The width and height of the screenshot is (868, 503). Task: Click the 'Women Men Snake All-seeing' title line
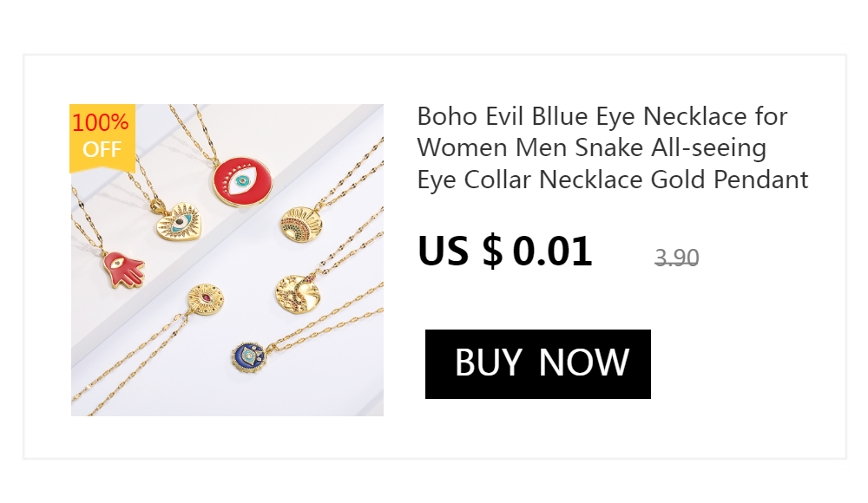point(592,148)
